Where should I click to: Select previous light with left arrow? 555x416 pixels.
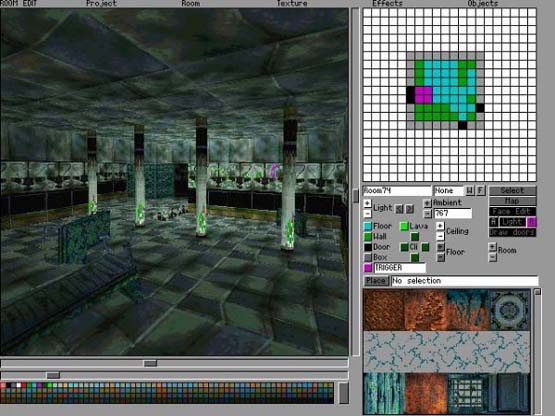(x=400, y=209)
